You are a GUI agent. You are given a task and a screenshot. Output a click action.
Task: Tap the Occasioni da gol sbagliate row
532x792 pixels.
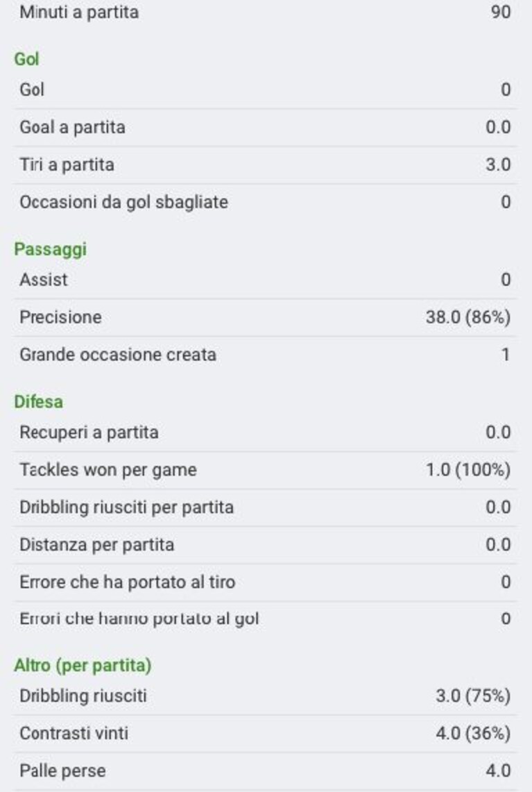click(x=266, y=202)
